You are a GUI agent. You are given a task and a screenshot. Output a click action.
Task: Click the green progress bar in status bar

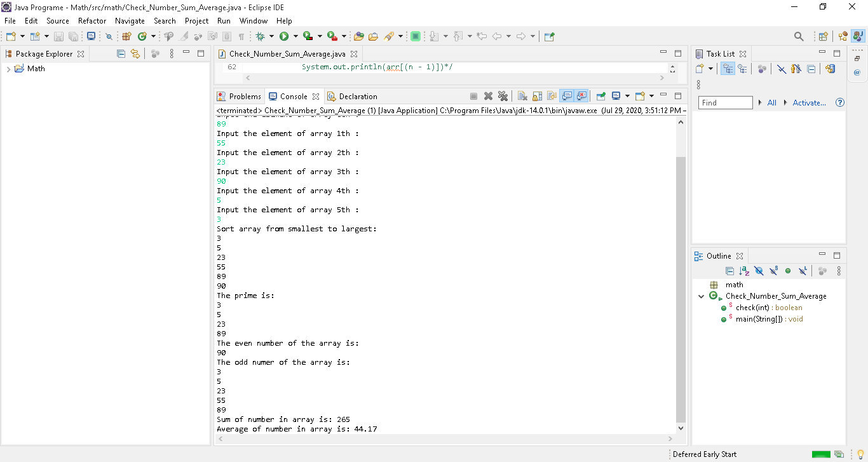821,454
